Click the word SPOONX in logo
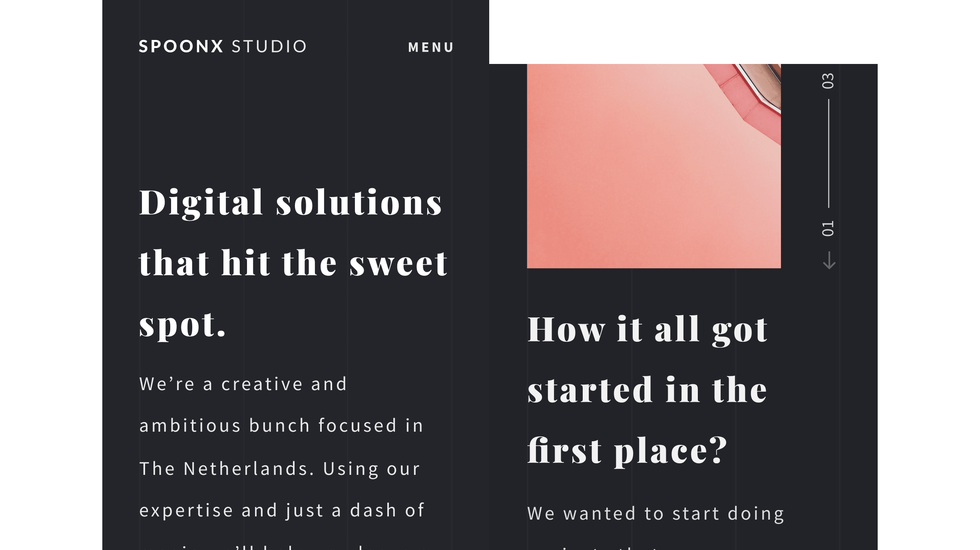 (181, 46)
